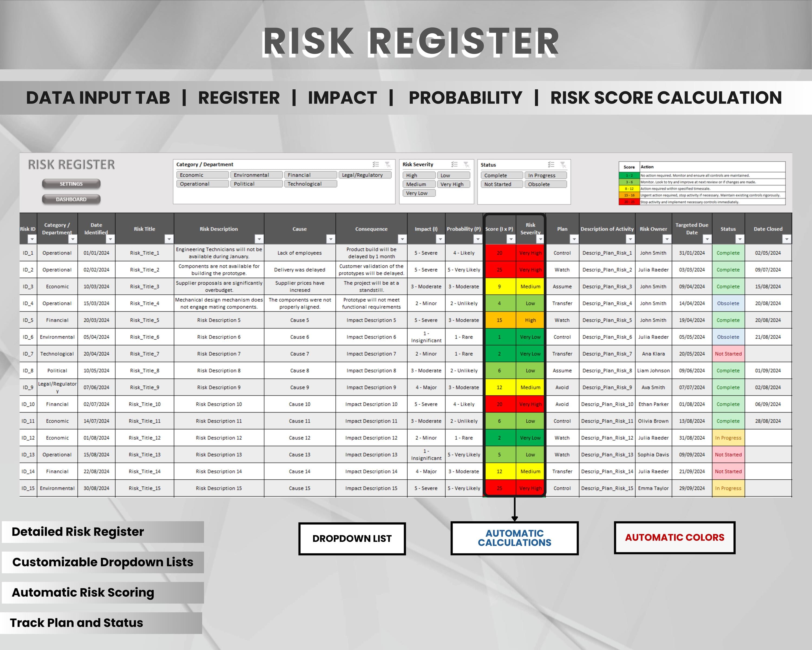
Task: Click the clear filter icon on Status slicer
Action: pos(564,165)
